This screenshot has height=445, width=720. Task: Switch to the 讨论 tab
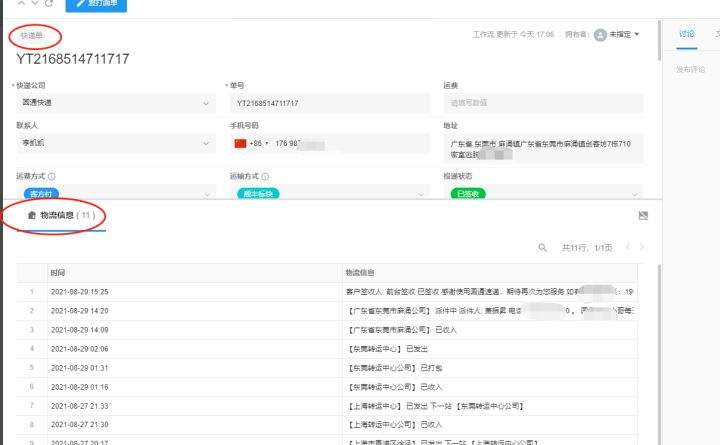click(686, 34)
